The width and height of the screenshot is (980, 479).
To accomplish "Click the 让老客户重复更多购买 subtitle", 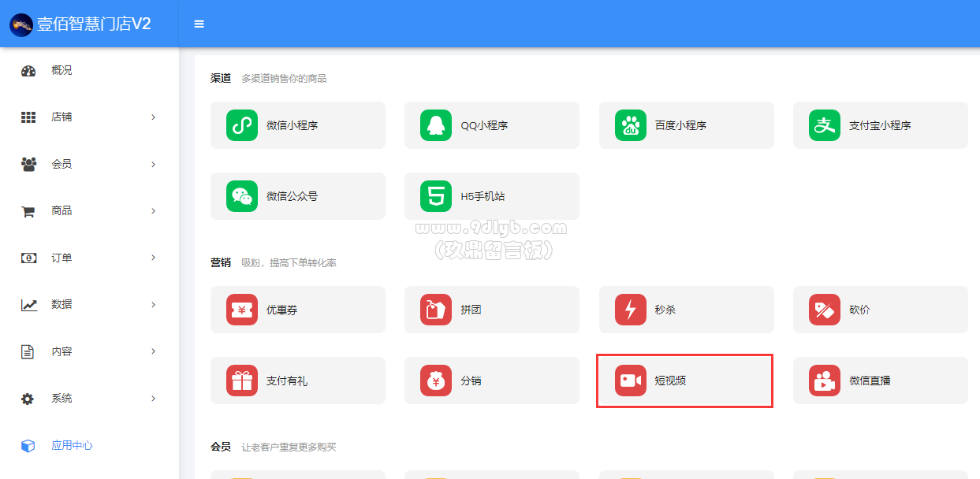I will (x=289, y=447).
